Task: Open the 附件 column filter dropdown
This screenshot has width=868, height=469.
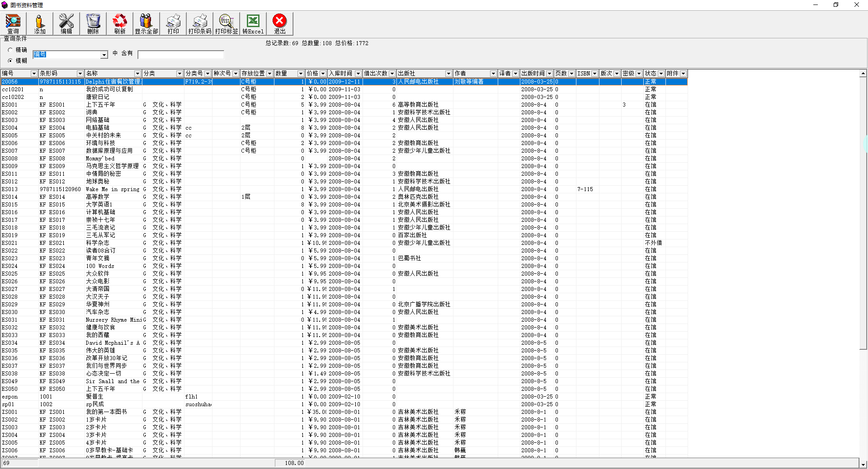Action: click(x=683, y=74)
